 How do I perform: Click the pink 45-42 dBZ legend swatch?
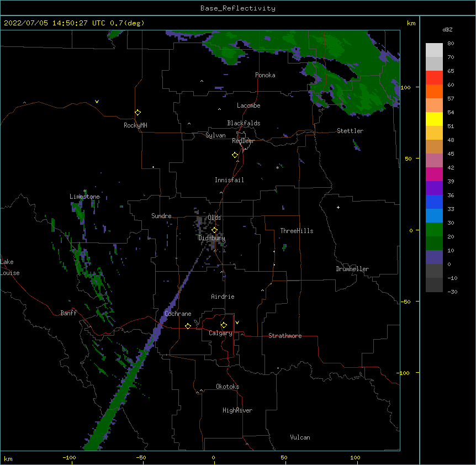coord(434,161)
